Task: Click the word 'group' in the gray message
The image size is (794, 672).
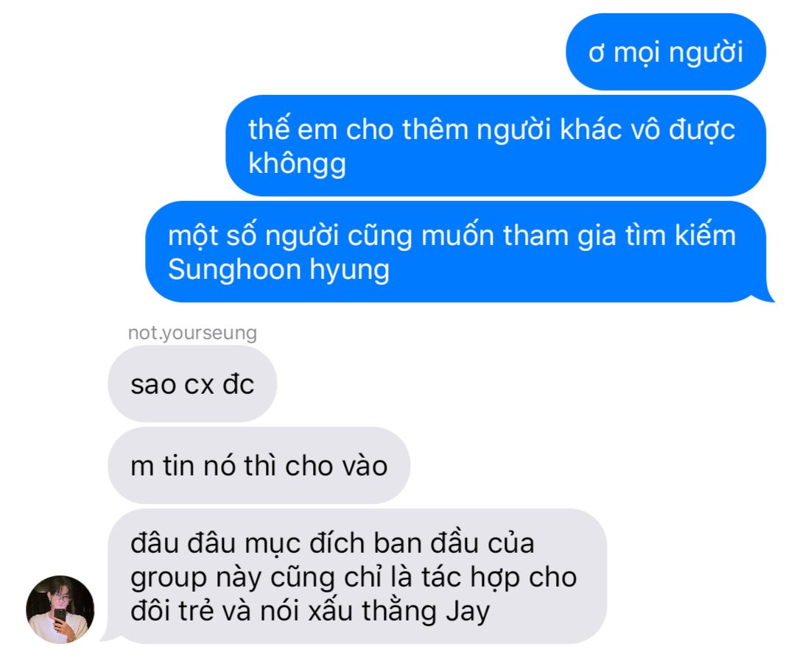Action: (168, 579)
